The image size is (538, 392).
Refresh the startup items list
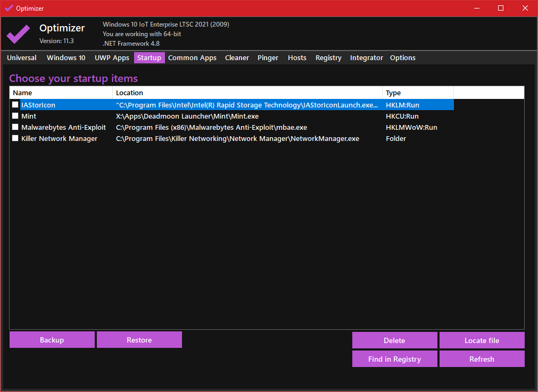tap(482, 359)
